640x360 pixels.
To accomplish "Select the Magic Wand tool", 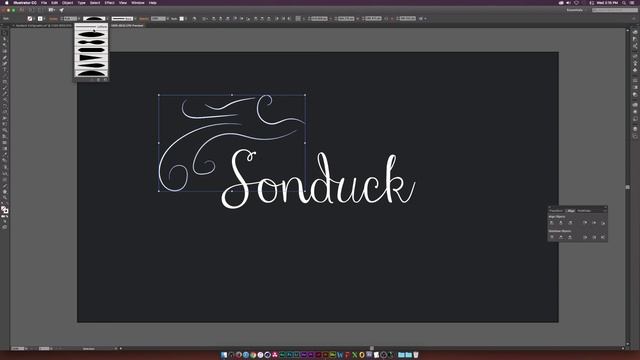I will click(4, 45).
